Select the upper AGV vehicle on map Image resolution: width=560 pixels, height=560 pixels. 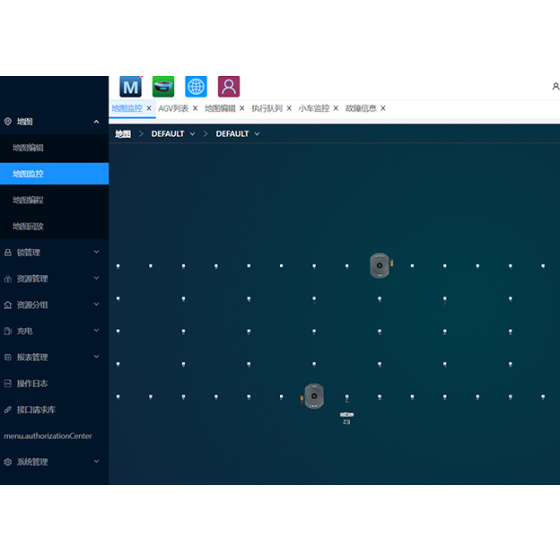tap(380, 265)
